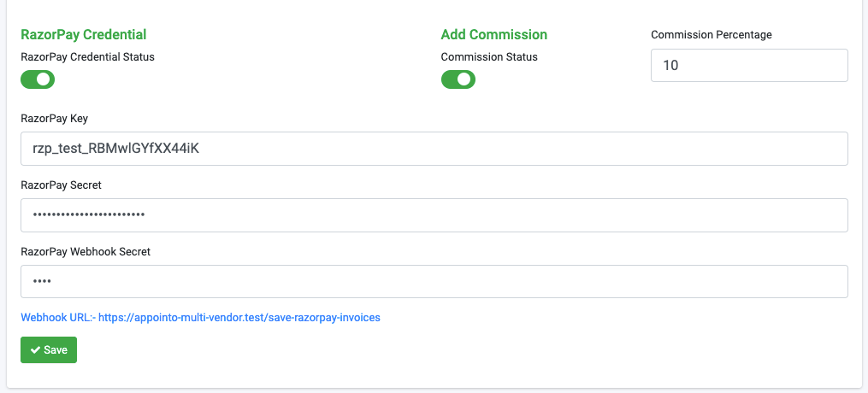Click the Add Commission heading
The image size is (868, 393).
coord(493,34)
